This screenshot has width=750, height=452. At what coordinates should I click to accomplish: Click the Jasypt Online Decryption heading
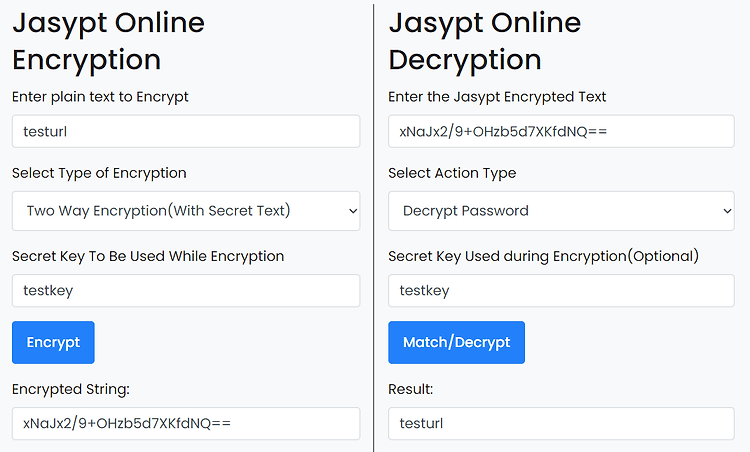485,41
